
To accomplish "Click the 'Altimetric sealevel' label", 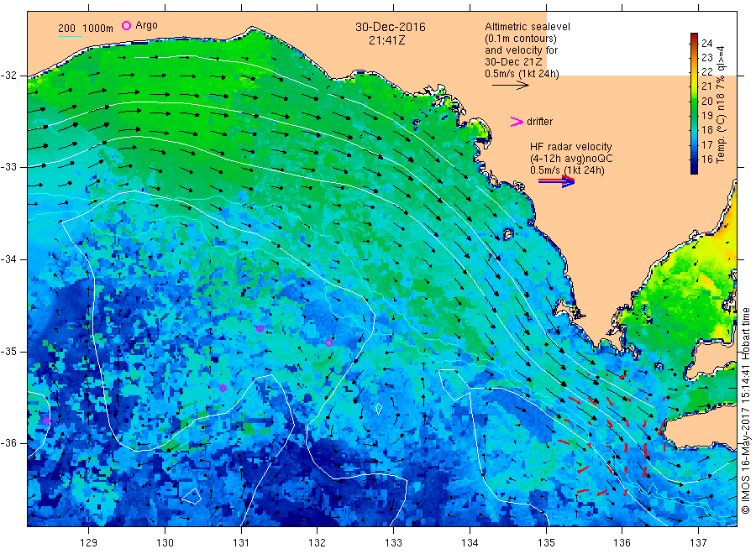I will tap(527, 27).
